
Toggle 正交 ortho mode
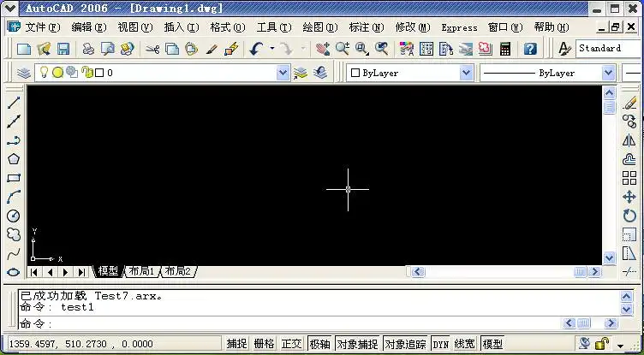pos(291,344)
